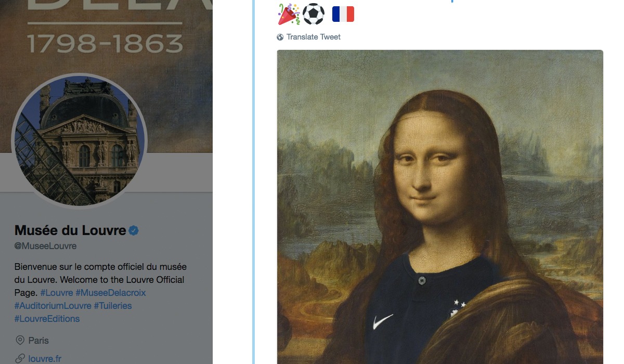Open the #LouvreEditions hashtag
Viewport: 624px width, 364px height.
(x=47, y=319)
